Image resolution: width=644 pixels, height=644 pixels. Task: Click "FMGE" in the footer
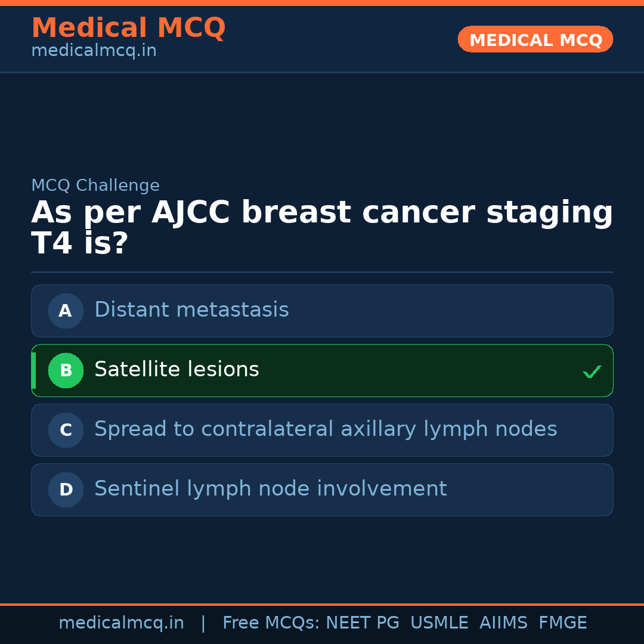pyautogui.click(x=562, y=623)
